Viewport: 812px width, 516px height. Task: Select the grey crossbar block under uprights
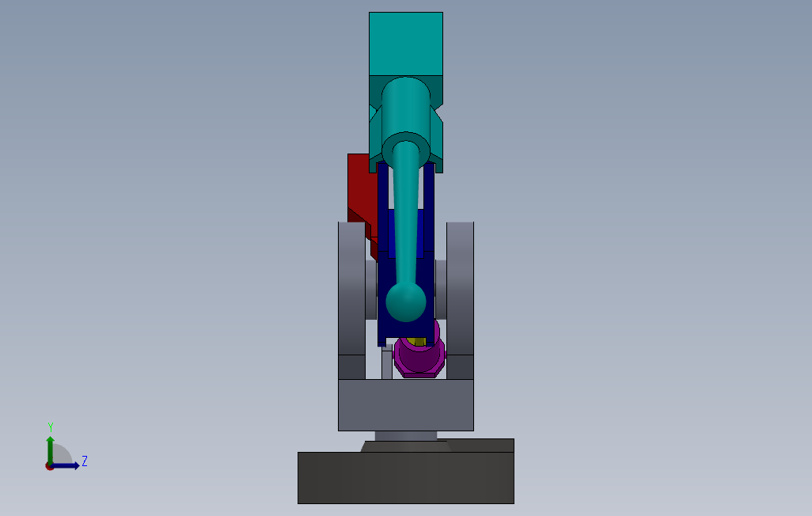point(406,405)
